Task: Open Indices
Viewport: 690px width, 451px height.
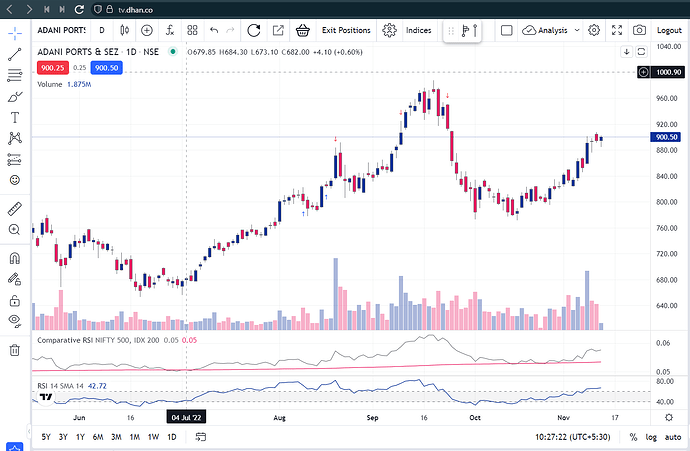Action: pos(418,30)
